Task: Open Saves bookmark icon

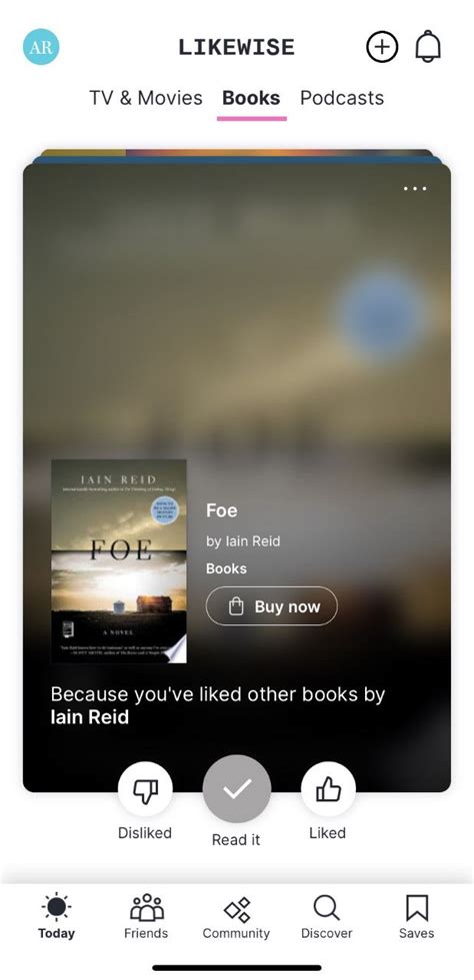Action: coord(416,916)
